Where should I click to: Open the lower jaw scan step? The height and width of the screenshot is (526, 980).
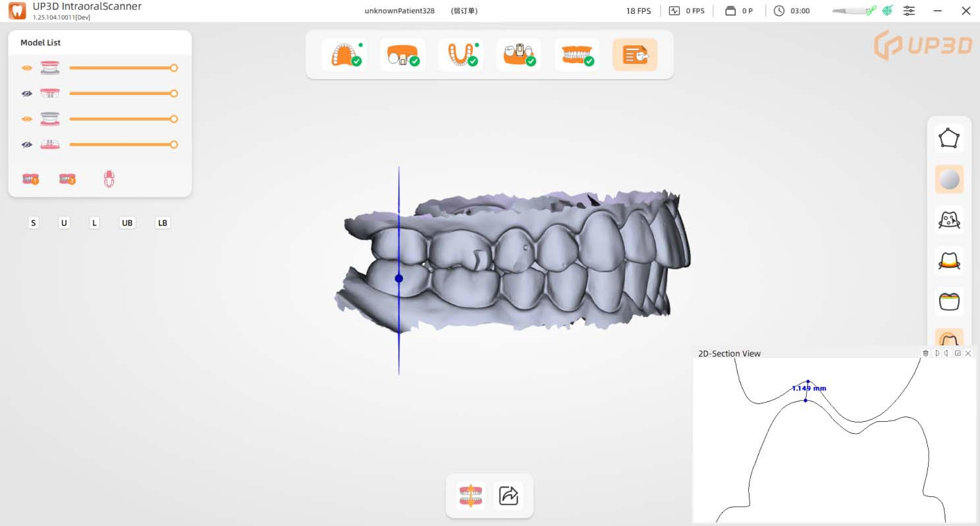[460, 55]
